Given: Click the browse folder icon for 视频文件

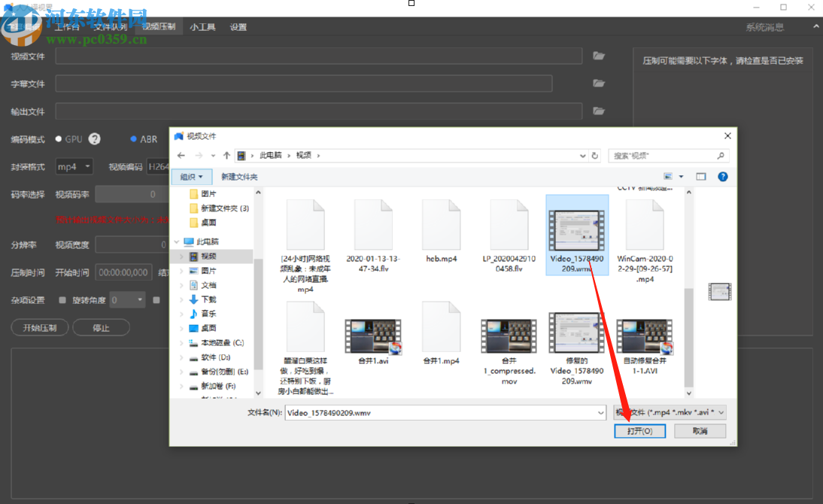Looking at the screenshot, I should coord(599,56).
